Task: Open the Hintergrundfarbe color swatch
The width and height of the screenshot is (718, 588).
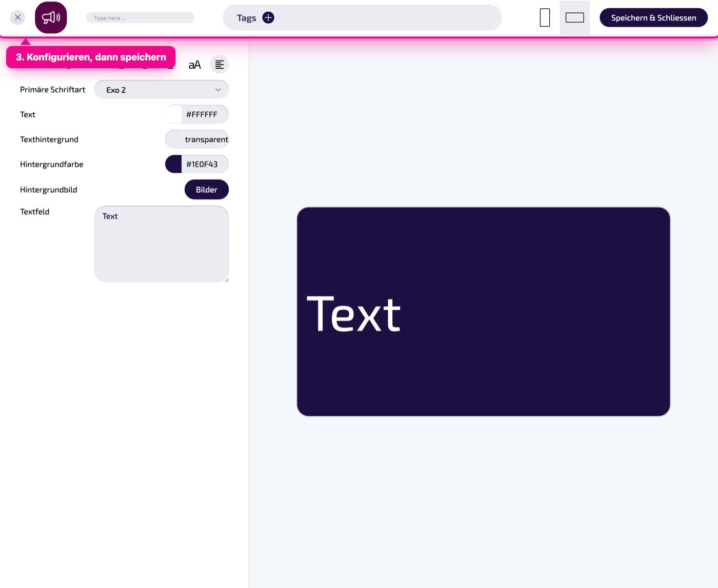Action: (173, 164)
